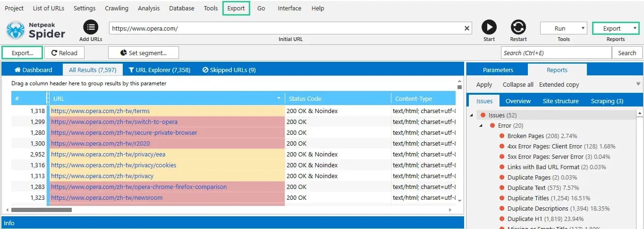Open the zh-tw/opera-chrome-firefox-comparison URL link

(x=139, y=187)
